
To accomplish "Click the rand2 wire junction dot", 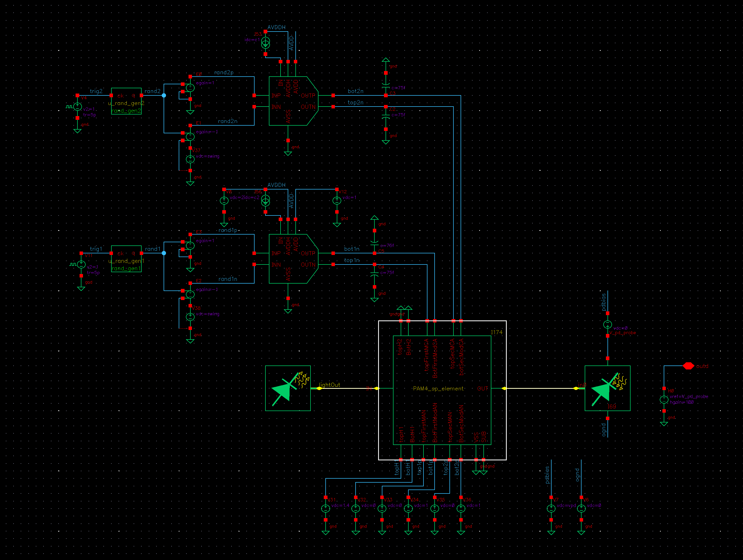I will (164, 95).
